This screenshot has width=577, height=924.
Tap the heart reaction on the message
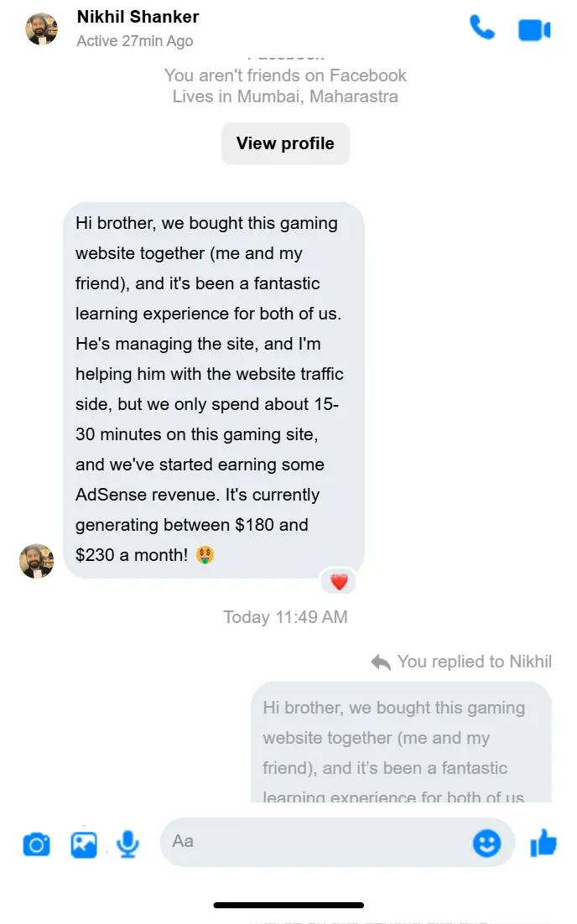339,581
